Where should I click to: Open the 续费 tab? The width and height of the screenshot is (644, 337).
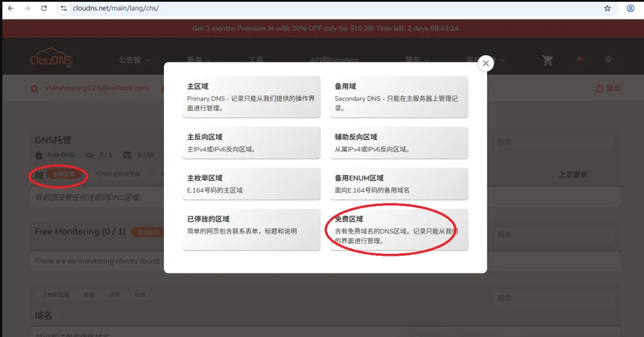[x=115, y=295]
